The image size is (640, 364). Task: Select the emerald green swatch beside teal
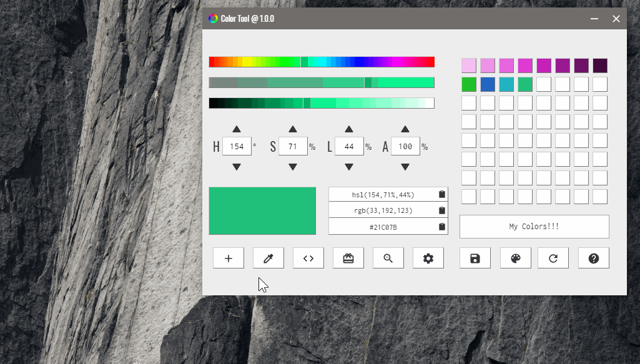[x=525, y=84]
